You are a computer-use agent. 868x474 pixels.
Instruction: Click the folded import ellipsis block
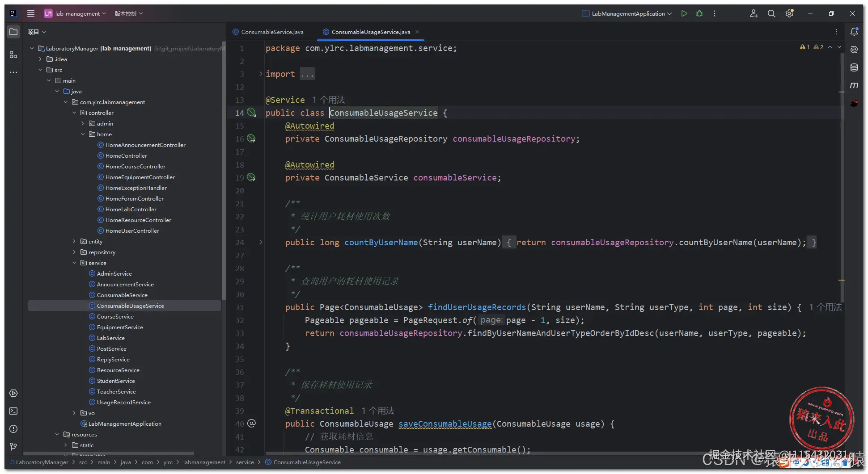click(x=307, y=74)
